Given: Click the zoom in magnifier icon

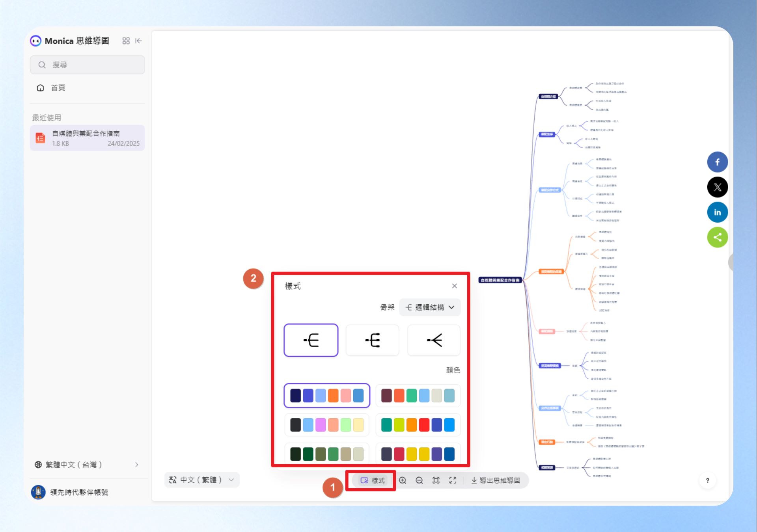Looking at the screenshot, I should 403,480.
